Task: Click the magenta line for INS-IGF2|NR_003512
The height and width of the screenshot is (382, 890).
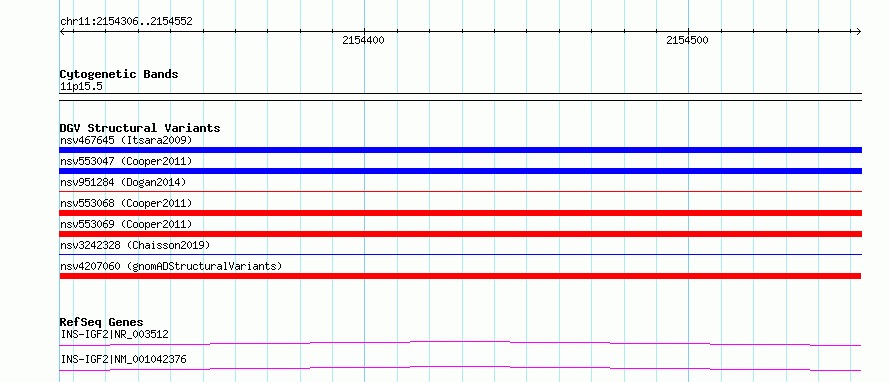Action: coord(460,343)
